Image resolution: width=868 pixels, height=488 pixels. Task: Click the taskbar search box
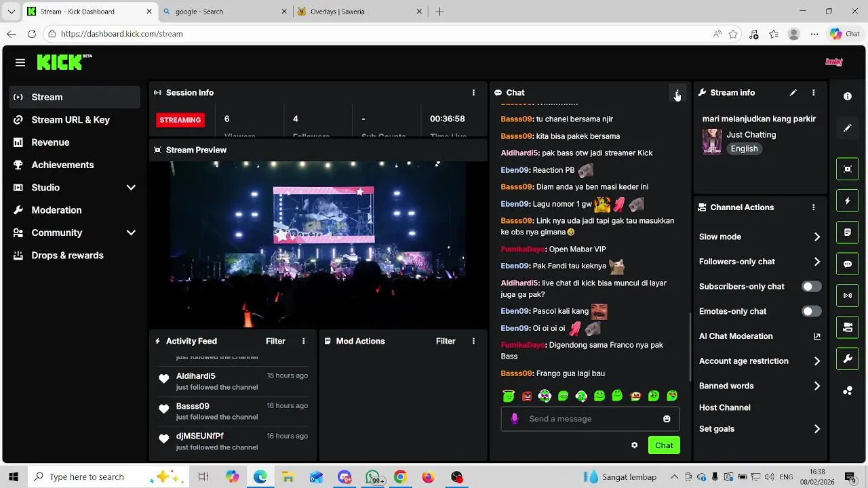tap(108, 476)
